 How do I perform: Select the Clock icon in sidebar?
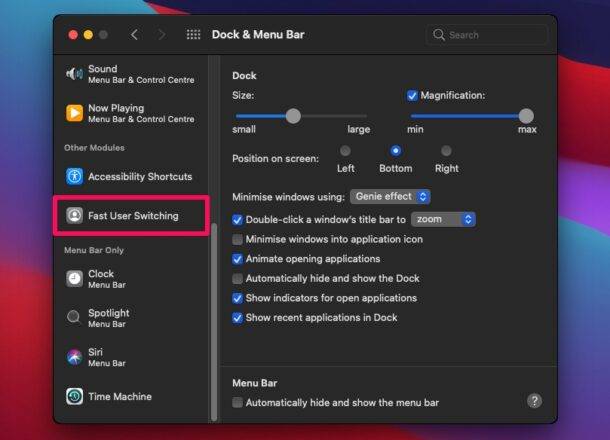pos(74,279)
